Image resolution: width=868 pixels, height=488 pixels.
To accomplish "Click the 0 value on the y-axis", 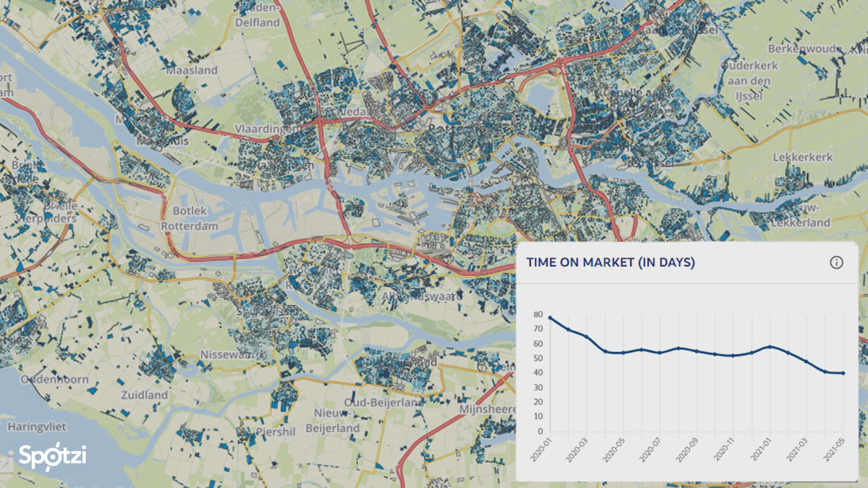I will point(540,432).
